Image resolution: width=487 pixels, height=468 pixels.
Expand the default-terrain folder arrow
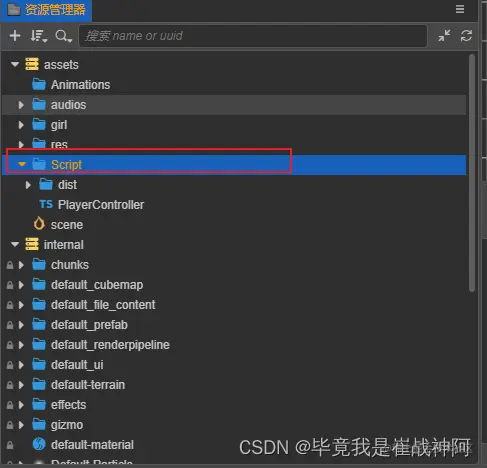21,385
